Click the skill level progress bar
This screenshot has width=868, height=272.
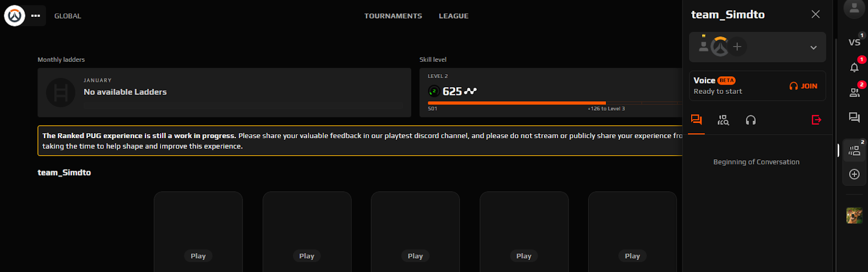554,102
